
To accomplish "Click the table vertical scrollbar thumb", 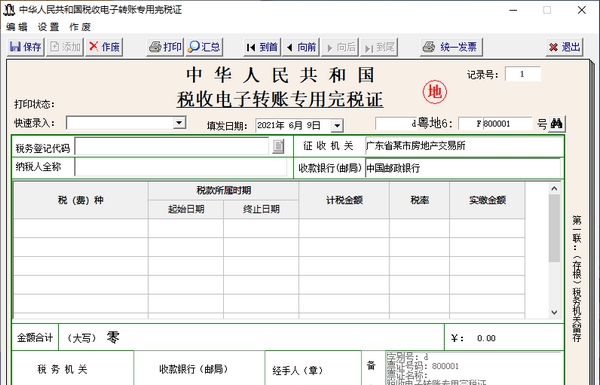I will coord(554,228).
